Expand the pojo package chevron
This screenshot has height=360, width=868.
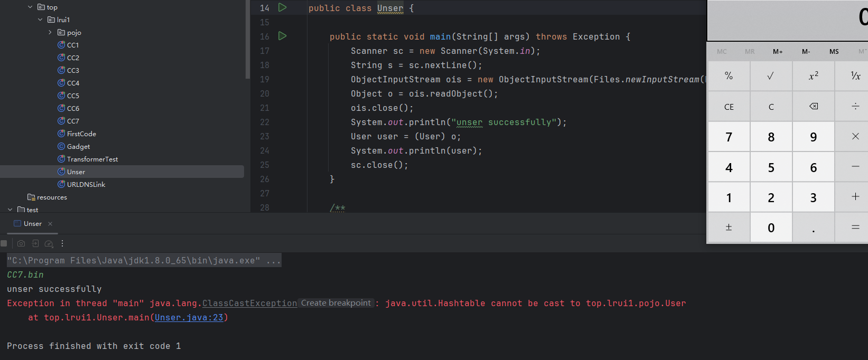(50, 32)
